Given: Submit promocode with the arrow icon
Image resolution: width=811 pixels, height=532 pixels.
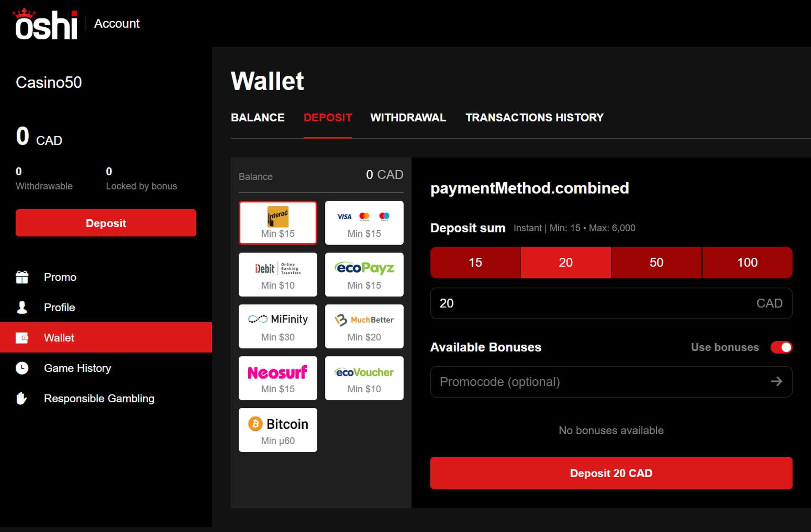Looking at the screenshot, I should pos(776,382).
